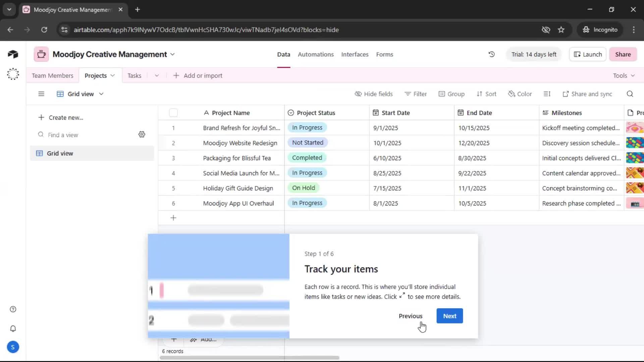Click the Project Status column header
The height and width of the screenshot is (362, 644).
click(x=327, y=113)
